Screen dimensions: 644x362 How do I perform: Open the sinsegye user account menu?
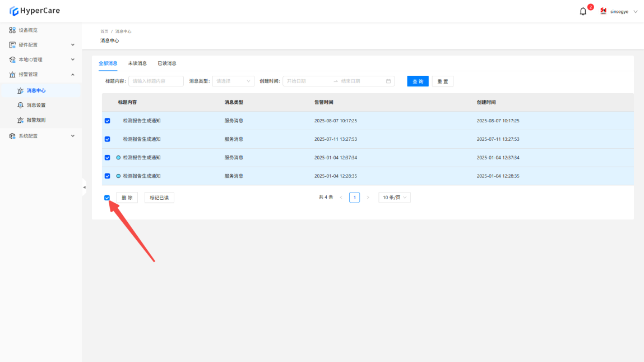[619, 11]
